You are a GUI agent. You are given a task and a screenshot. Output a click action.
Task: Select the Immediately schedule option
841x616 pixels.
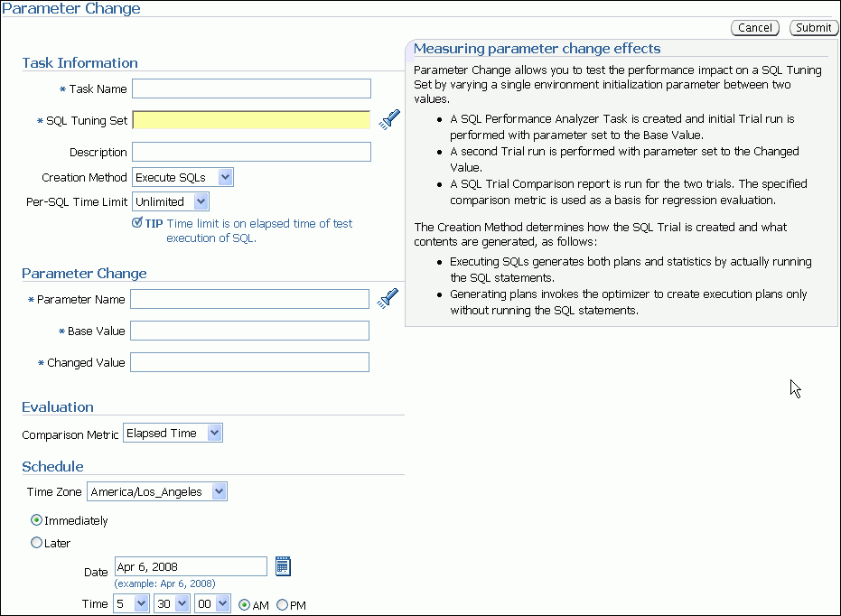click(x=34, y=519)
